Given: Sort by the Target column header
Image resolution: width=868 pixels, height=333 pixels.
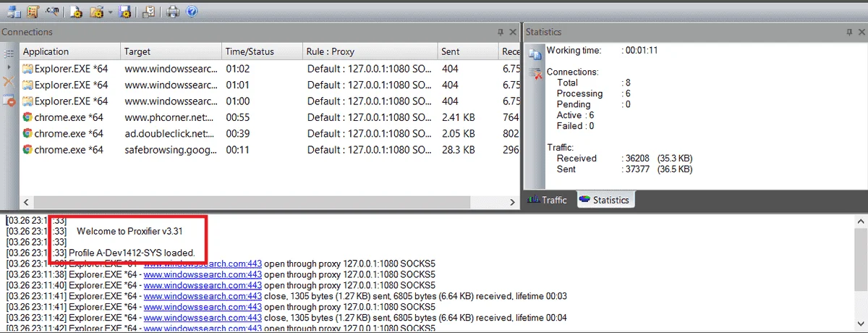Looking at the screenshot, I should coord(171,51).
